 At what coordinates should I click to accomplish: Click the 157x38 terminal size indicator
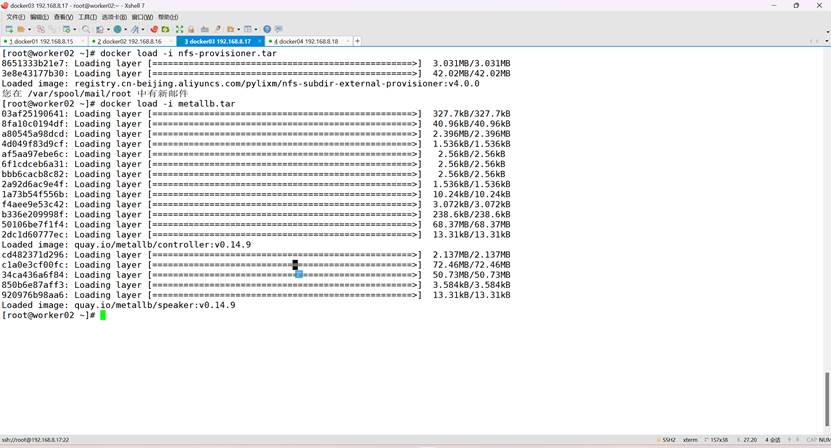(719, 440)
